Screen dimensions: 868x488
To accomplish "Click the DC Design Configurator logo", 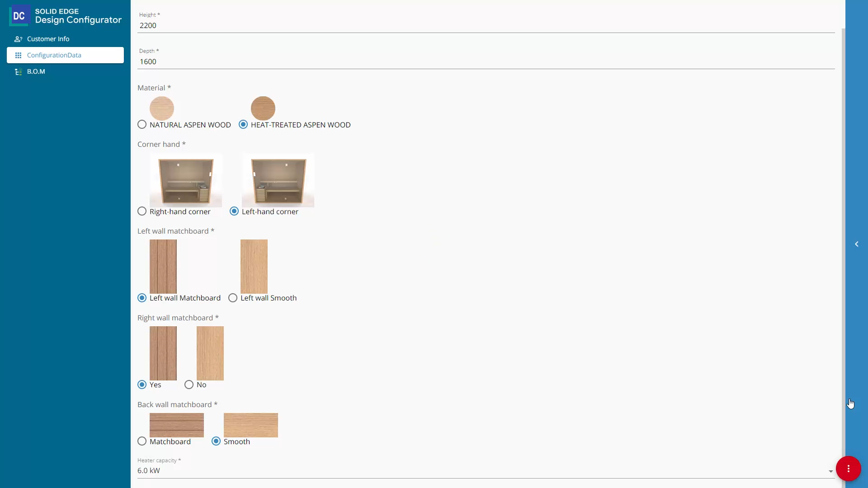I will 19,16.
